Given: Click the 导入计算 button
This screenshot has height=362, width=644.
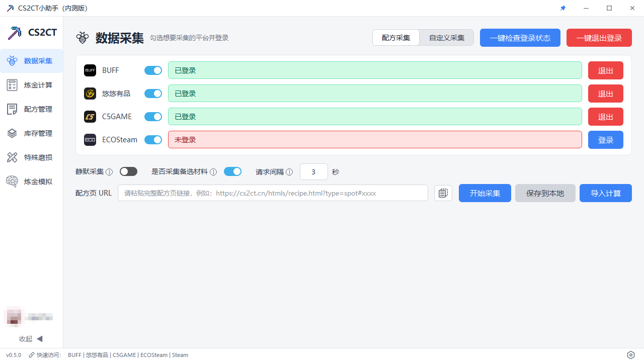Looking at the screenshot, I should coord(606,193).
